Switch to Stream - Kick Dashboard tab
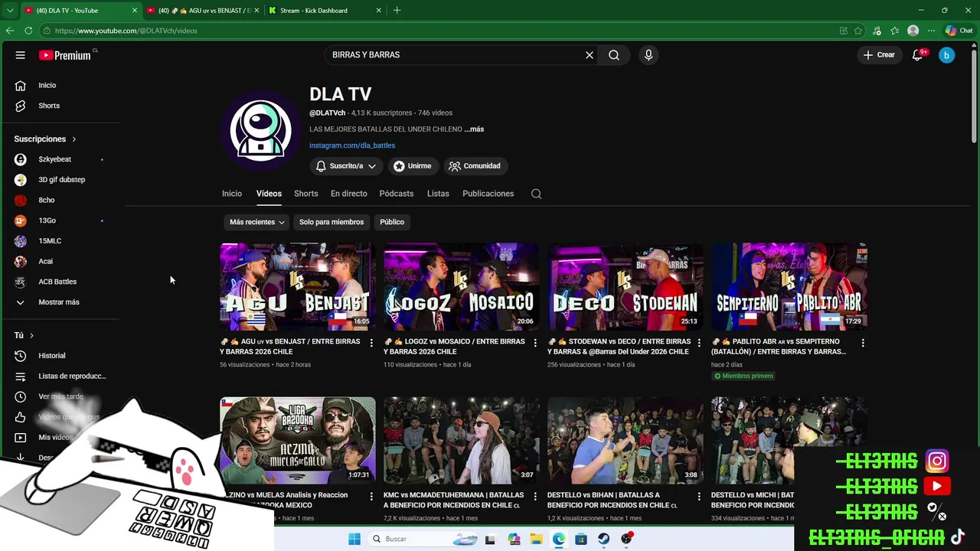980x551 pixels. (325, 11)
